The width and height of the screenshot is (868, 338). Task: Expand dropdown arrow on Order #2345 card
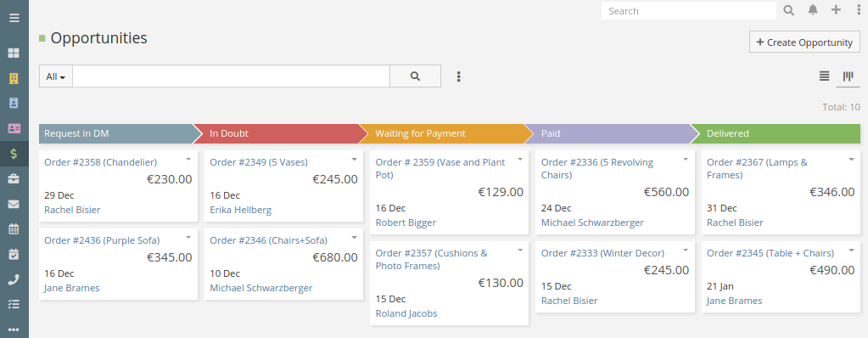click(x=851, y=251)
